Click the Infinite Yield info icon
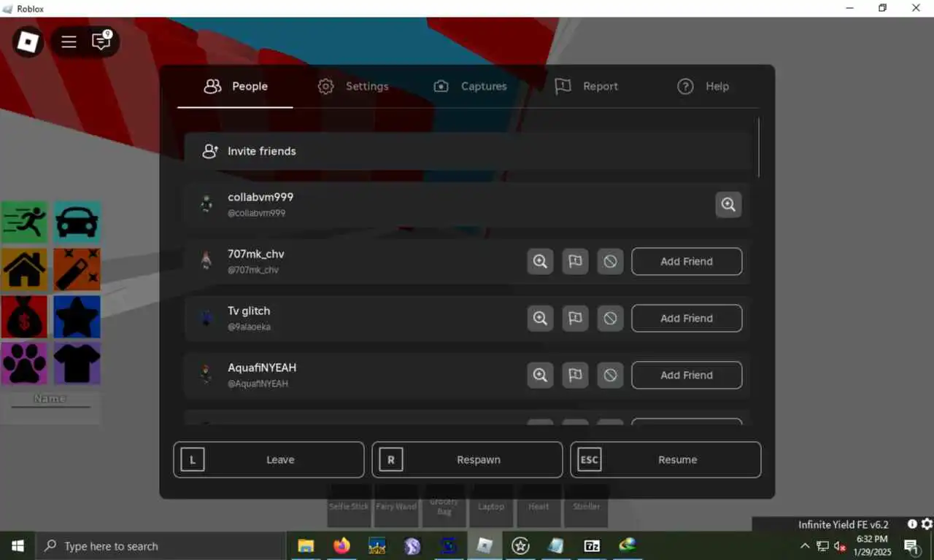934x560 pixels. click(x=912, y=524)
